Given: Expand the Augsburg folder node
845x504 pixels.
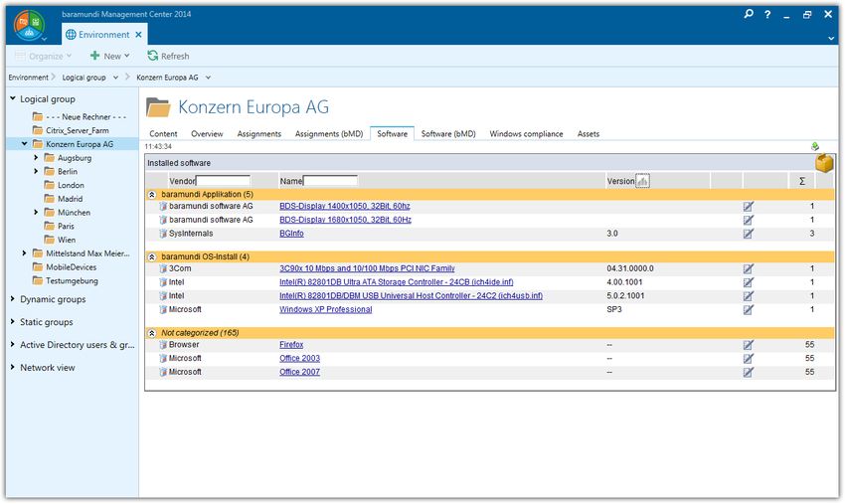Looking at the screenshot, I should point(36,157).
